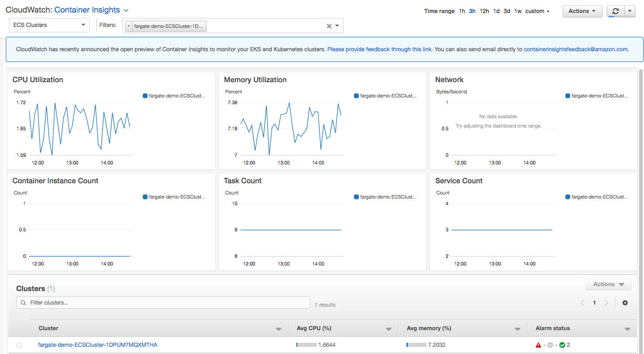The width and height of the screenshot is (644, 354).
Task: Click the Avg CPU progress bar
Action: [306, 345]
